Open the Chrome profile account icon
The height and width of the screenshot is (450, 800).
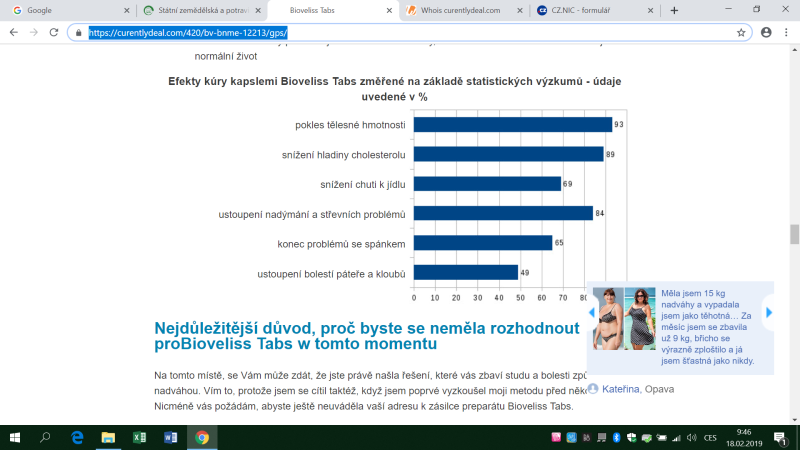click(x=766, y=33)
